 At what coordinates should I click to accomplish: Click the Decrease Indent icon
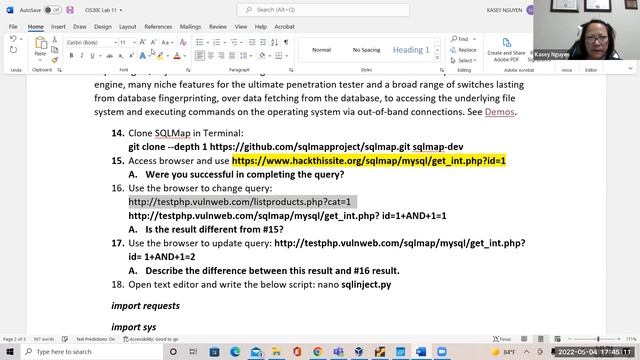[x=252, y=42]
